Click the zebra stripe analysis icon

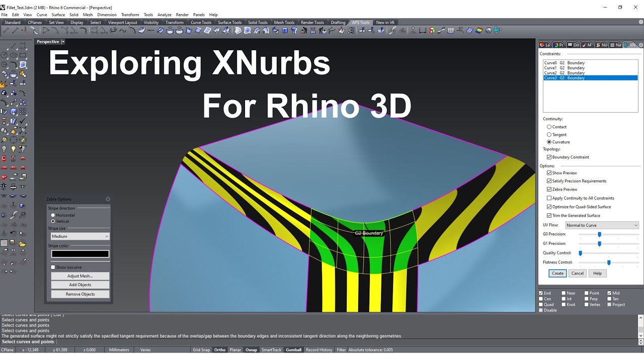click(470, 30)
